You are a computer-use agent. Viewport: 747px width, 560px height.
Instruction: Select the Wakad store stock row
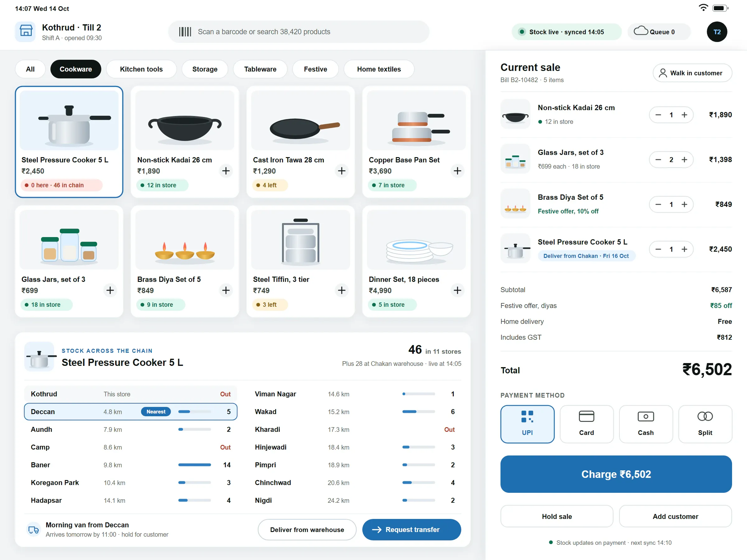355,412
